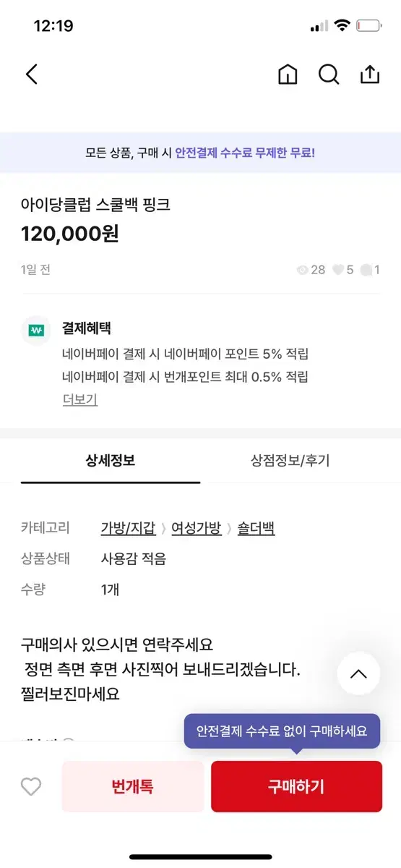The image size is (401, 868).
Task: Tap the view count eye icon
Action: pos(303,270)
